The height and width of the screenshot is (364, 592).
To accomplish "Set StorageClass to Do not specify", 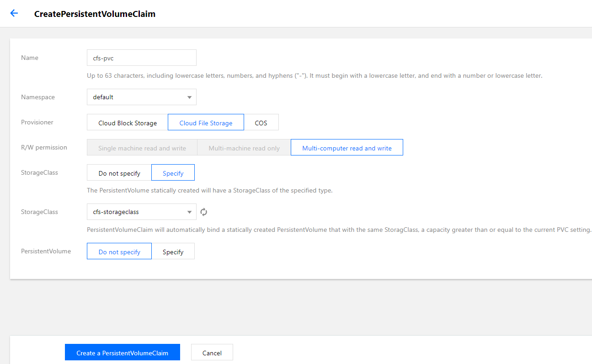I will tap(119, 173).
